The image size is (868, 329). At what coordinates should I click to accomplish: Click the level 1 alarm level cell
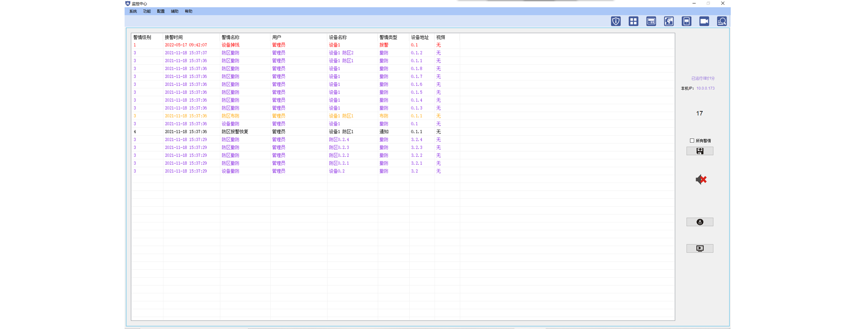point(135,45)
